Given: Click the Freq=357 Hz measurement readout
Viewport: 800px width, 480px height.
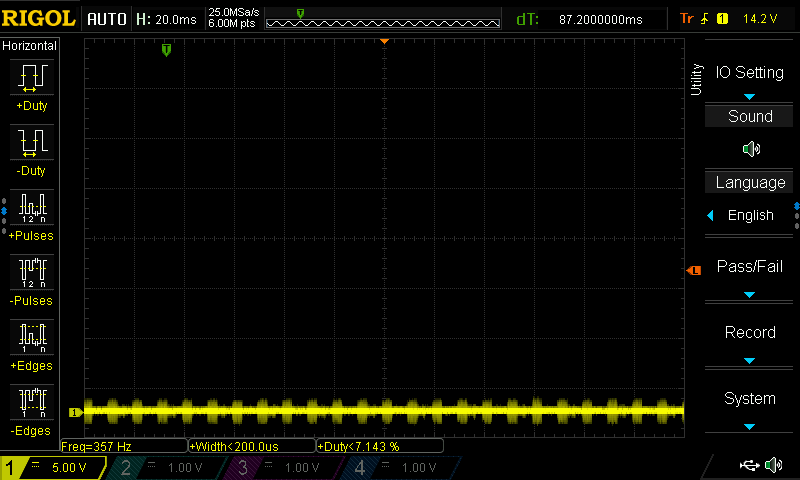Looking at the screenshot, I should 124,446.
